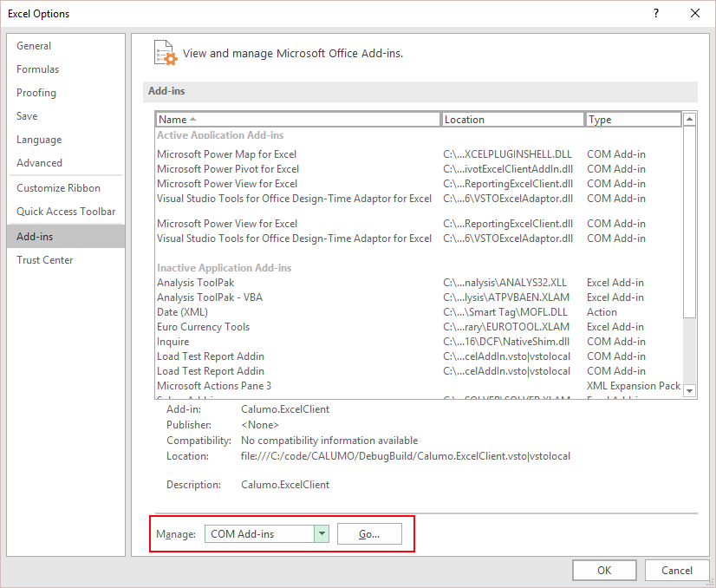This screenshot has height=588, width=716.
Task: Click the Inactive Application Add-ins group heading
Action: 225,268
